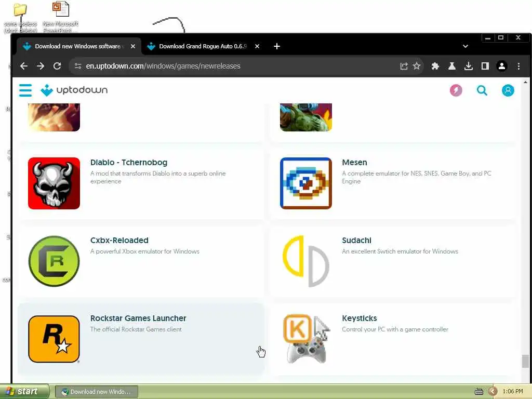Open the Mesen title link
Image resolution: width=532 pixels, height=399 pixels.
[354, 163]
